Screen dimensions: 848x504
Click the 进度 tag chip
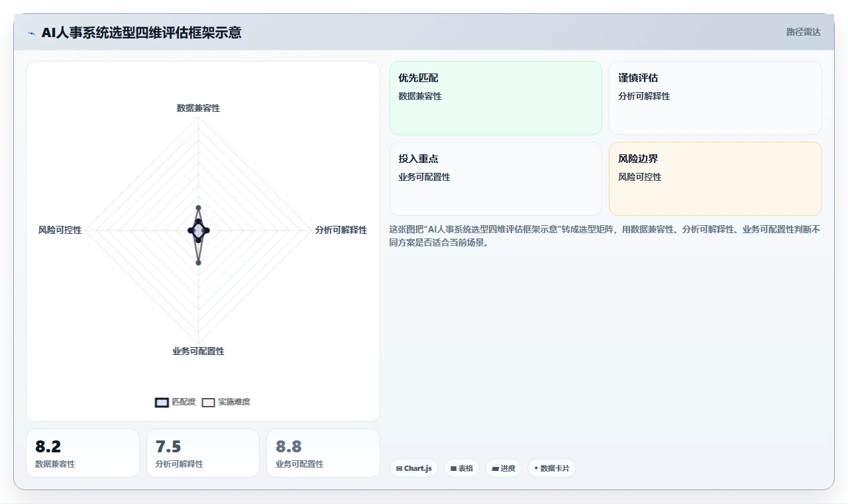click(x=503, y=468)
